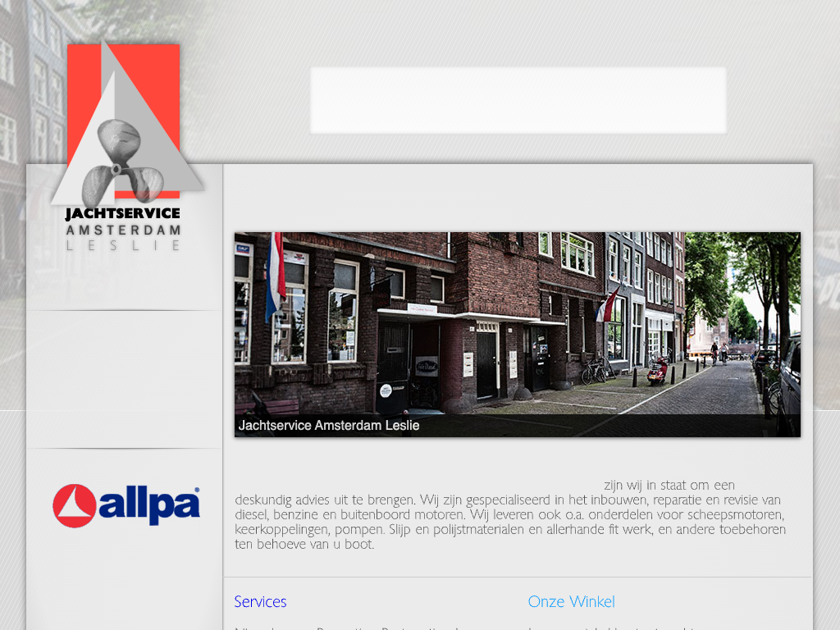Click the LESLIE text under the logo
Screen dimensions: 840x630
click(123, 244)
